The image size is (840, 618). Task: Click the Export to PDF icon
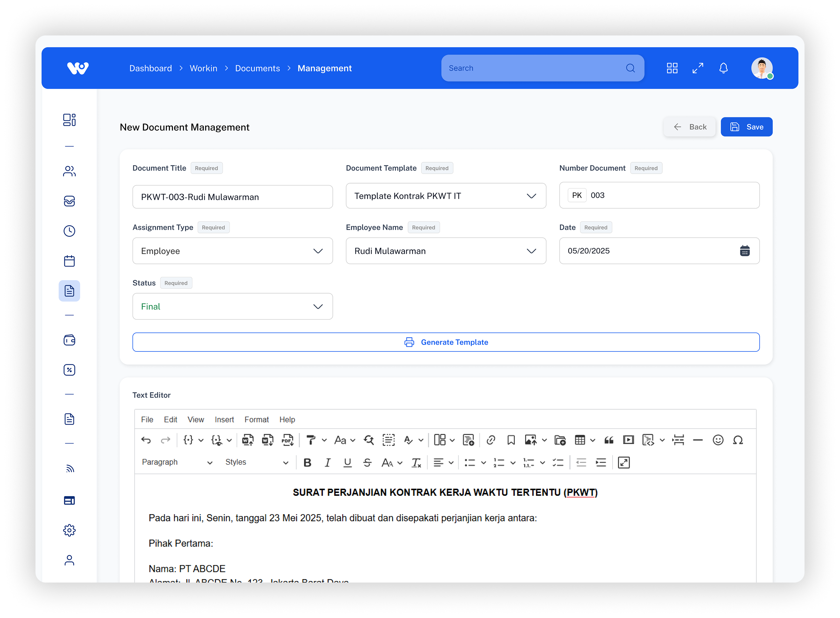pyautogui.click(x=287, y=440)
